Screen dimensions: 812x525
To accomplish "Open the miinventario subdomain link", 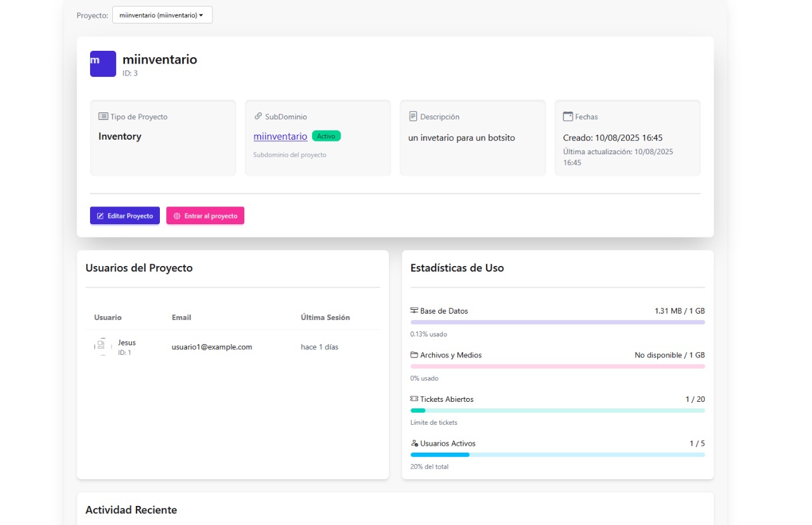I will pos(280,136).
